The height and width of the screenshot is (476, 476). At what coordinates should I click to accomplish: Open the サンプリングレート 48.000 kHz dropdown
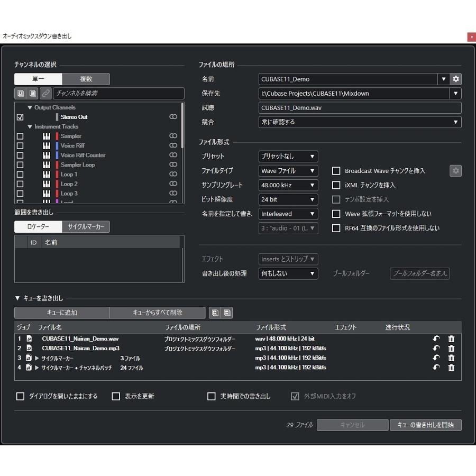click(288, 185)
